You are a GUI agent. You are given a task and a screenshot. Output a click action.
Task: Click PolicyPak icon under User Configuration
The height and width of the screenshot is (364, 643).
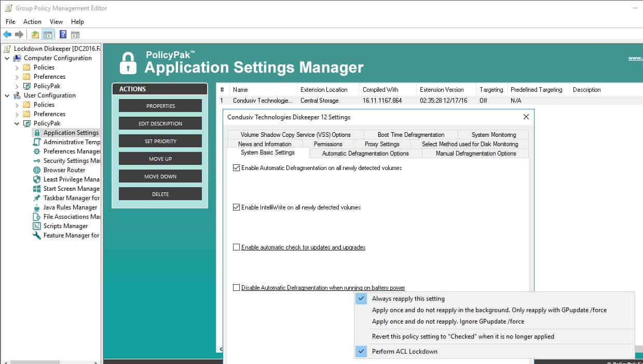coord(27,123)
